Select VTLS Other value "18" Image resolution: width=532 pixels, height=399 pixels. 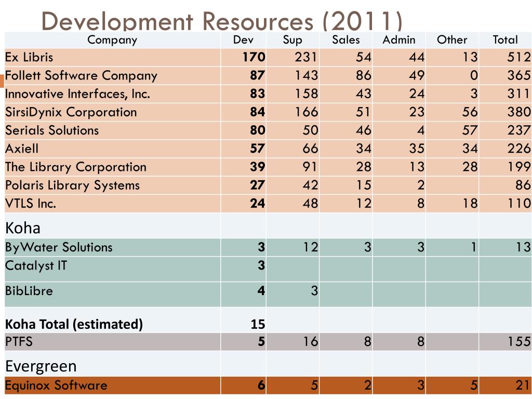pyautogui.click(x=470, y=204)
